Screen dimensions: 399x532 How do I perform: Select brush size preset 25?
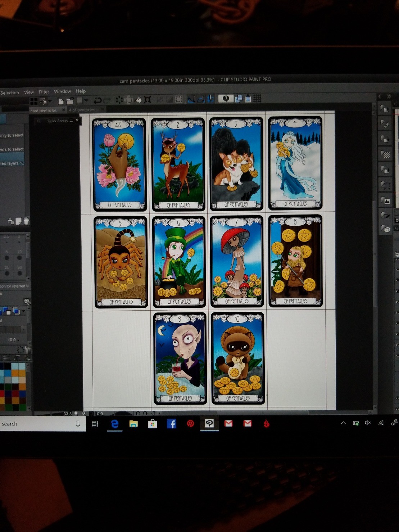7,271
